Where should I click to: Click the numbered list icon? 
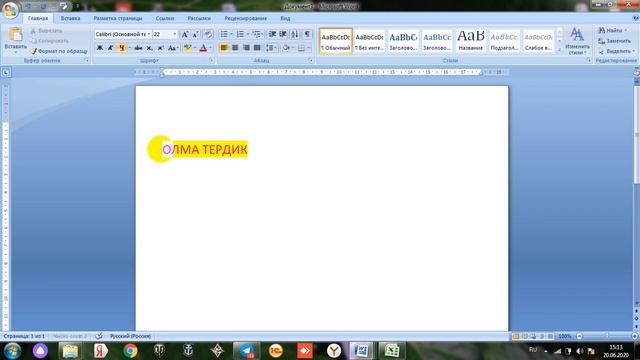pyautogui.click(x=240, y=34)
